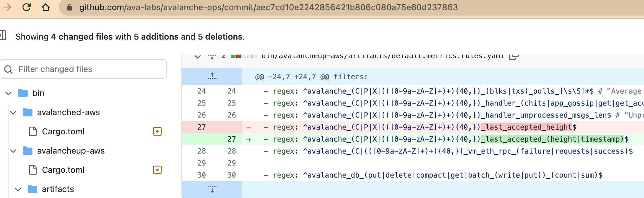Collapse the avalancheup-aws folder
The height and width of the screenshot is (198, 644).
pos(13,151)
